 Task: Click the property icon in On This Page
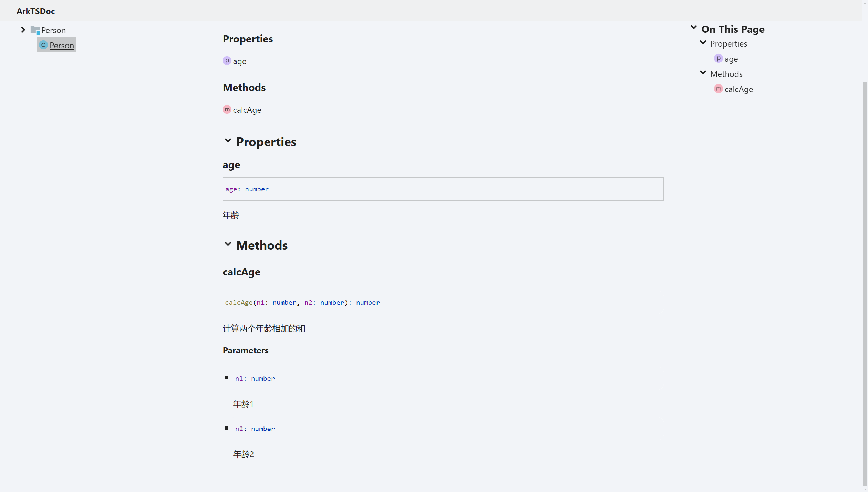click(x=718, y=59)
